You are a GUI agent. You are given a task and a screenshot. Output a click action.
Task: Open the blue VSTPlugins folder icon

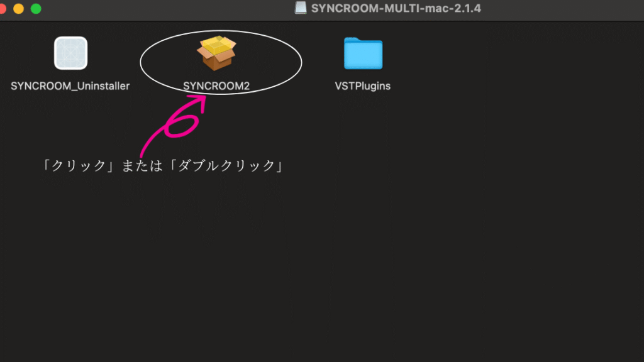(363, 53)
